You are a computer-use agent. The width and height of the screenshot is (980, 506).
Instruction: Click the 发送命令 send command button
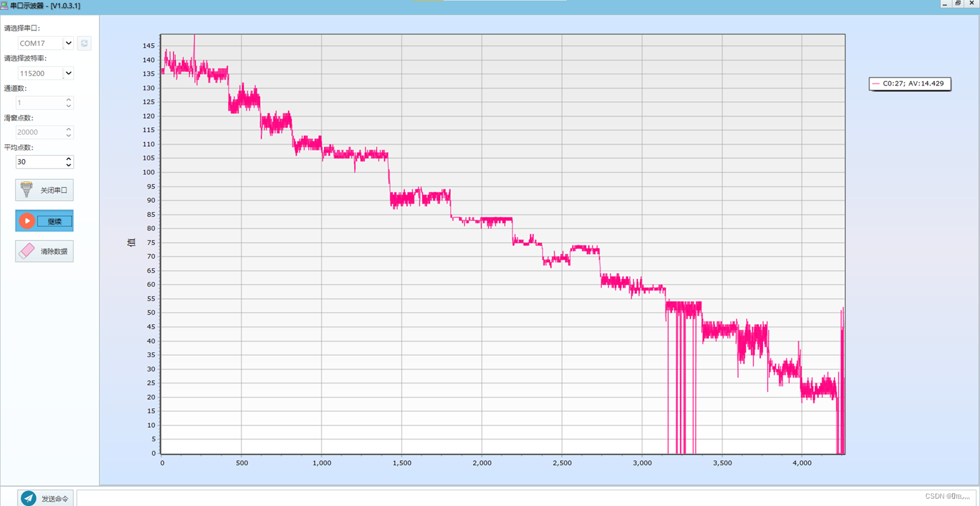pyautogui.click(x=46, y=499)
